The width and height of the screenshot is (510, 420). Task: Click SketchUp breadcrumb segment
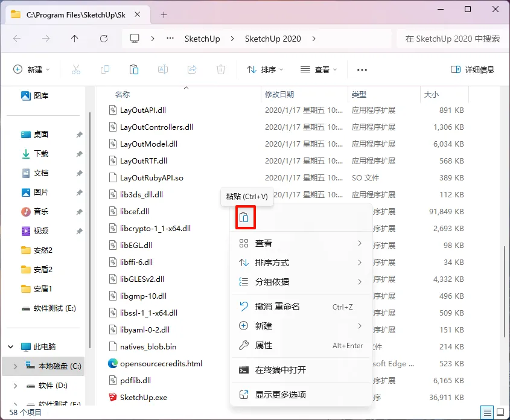click(x=202, y=39)
